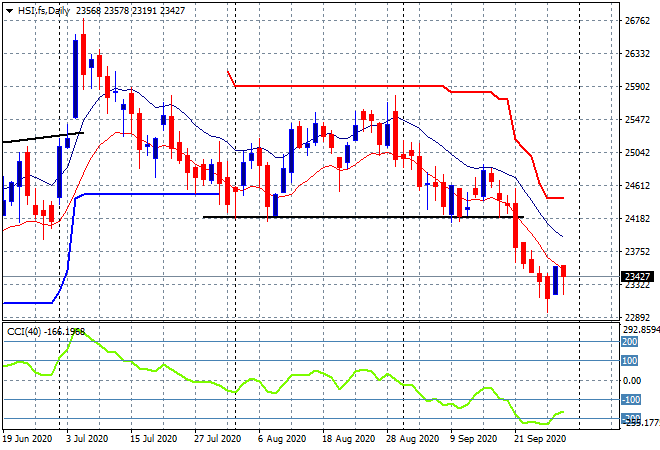Viewport: 660px width, 450px height.
Task: Select the 23752 price axis label
Action: [x=637, y=251]
